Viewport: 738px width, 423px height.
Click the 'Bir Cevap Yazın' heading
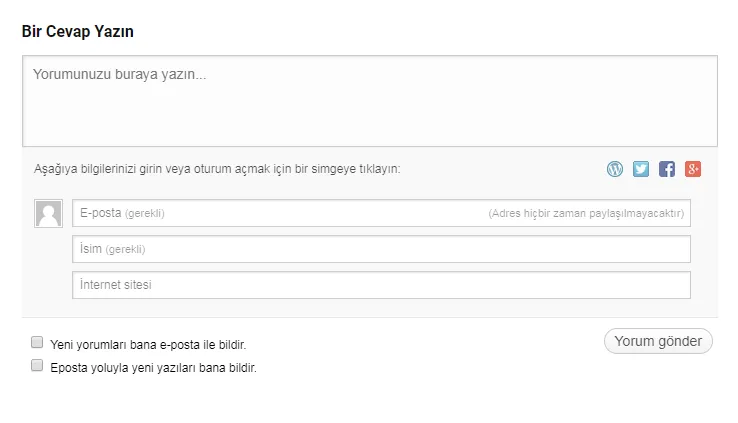click(78, 32)
